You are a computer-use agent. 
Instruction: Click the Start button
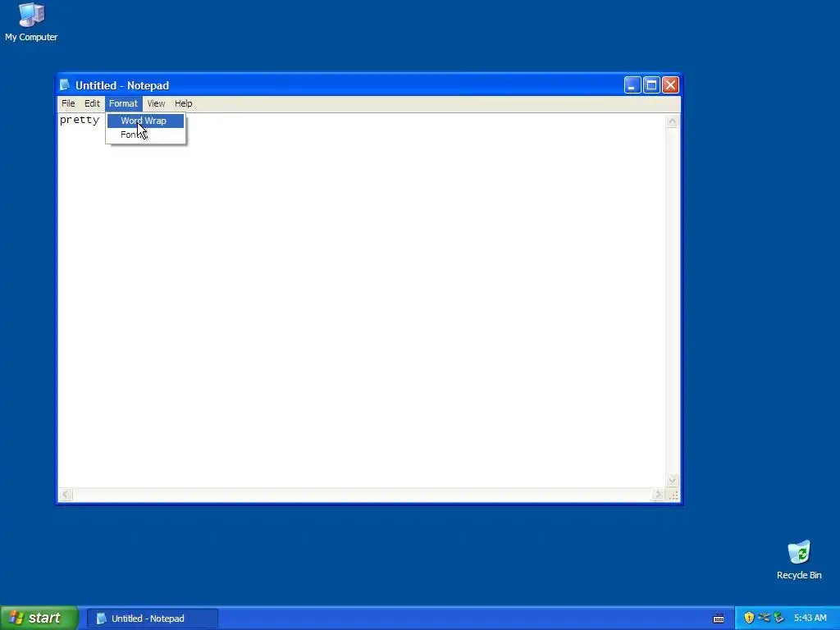(x=39, y=618)
